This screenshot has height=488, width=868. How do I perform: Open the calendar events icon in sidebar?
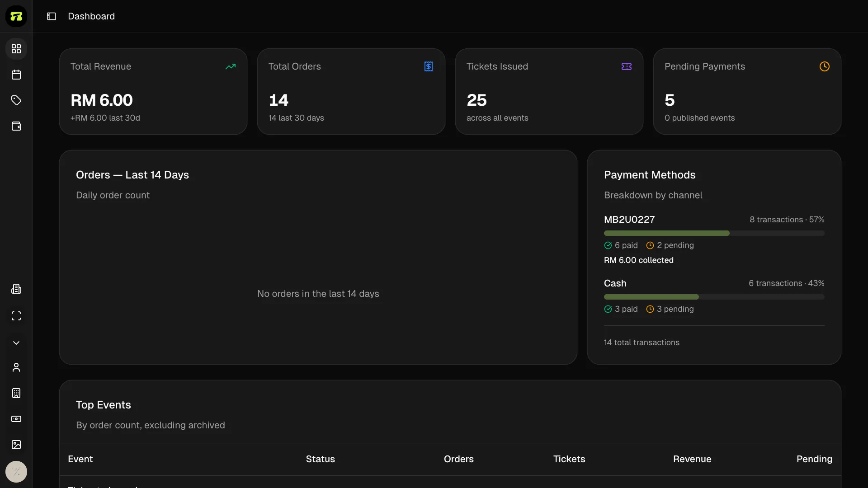coord(16,75)
